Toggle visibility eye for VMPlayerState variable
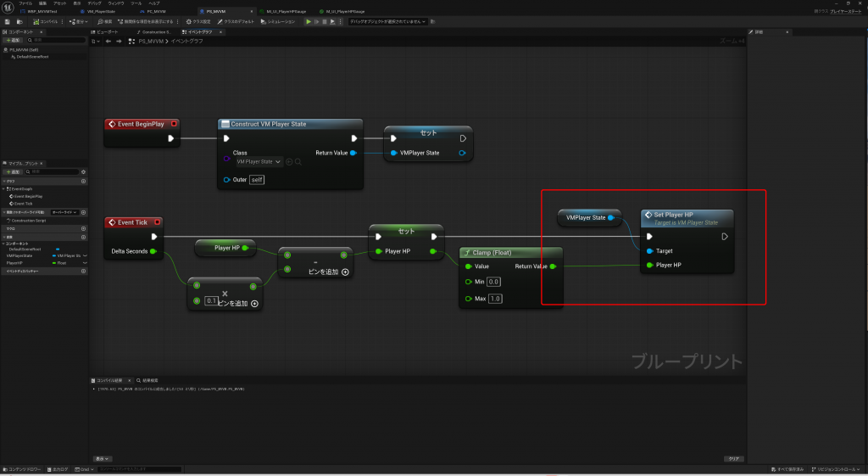 pos(83,255)
